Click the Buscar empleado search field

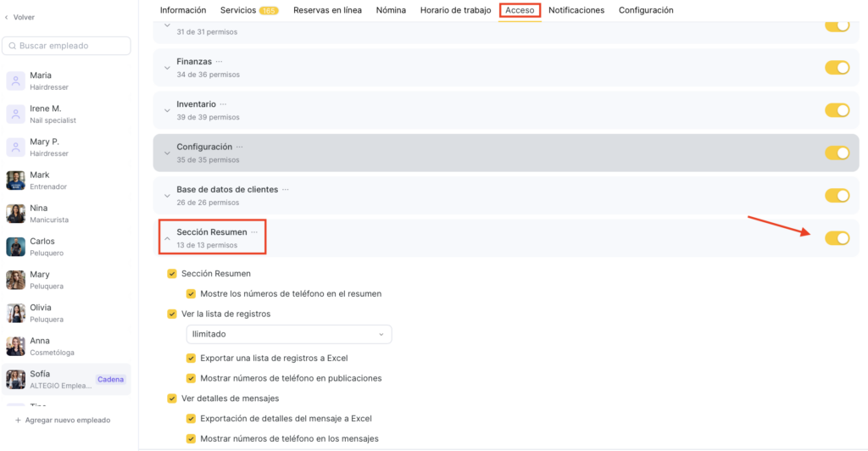click(67, 46)
